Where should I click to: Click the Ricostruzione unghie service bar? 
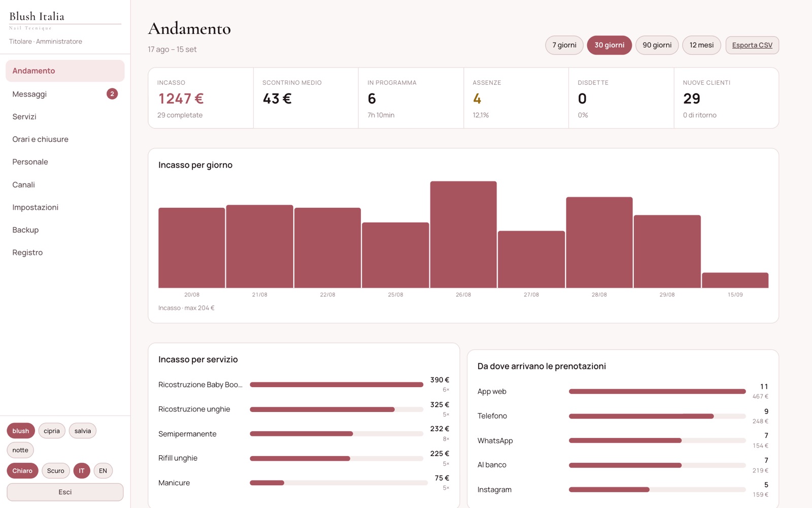coord(336,409)
